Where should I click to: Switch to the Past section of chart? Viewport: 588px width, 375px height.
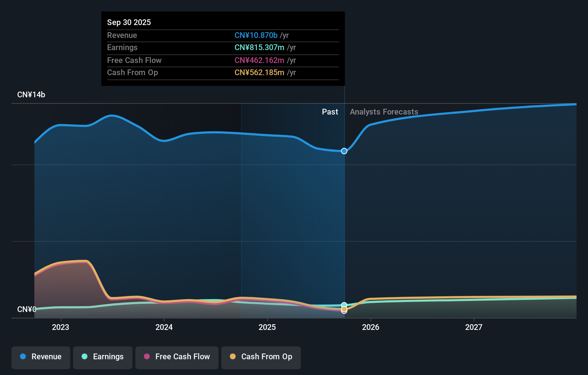click(330, 112)
